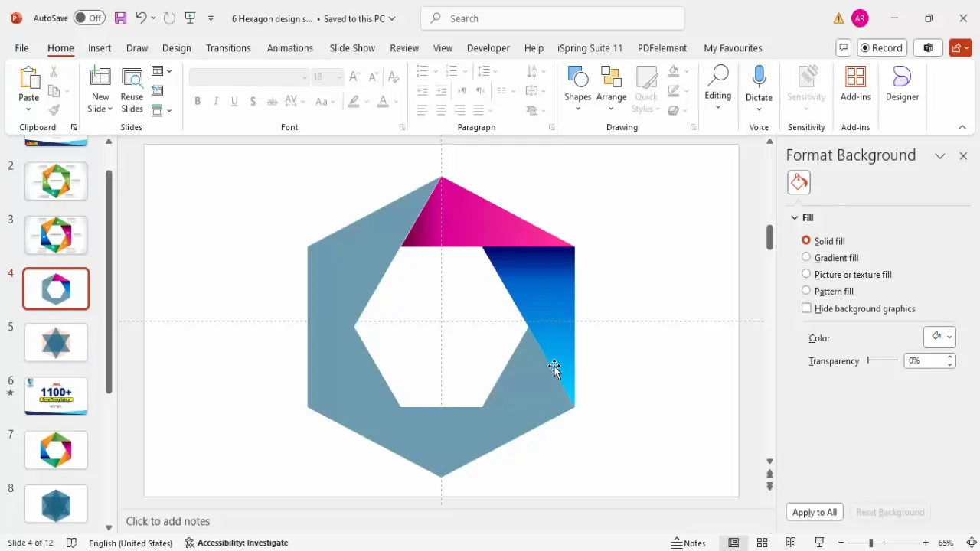Collapse the ribbon chevron
The height and width of the screenshot is (551, 980).
pos(962,127)
